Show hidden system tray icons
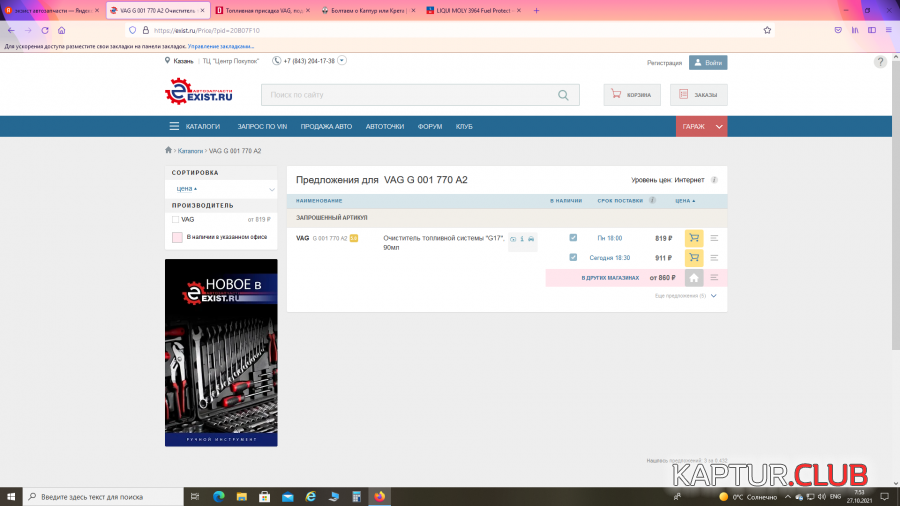 (x=788, y=497)
